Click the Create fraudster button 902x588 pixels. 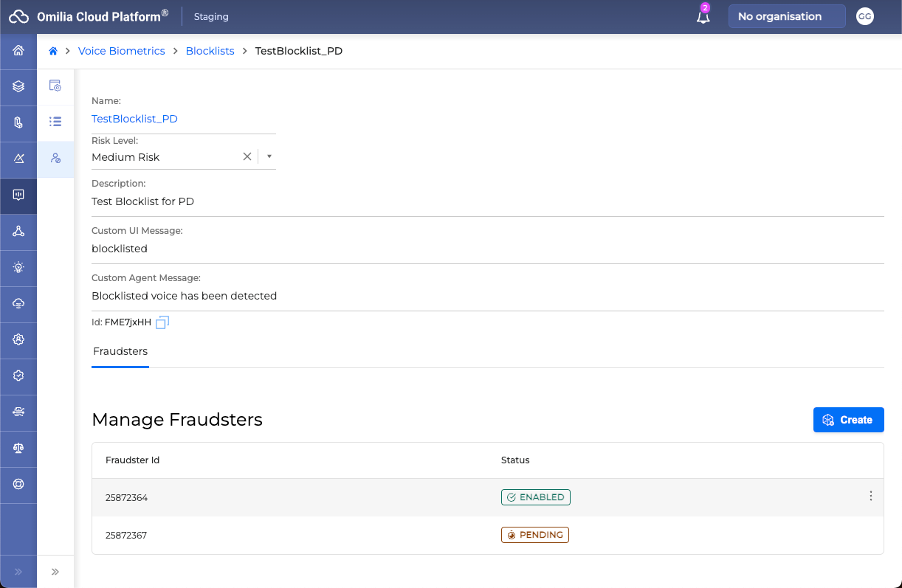848,420
